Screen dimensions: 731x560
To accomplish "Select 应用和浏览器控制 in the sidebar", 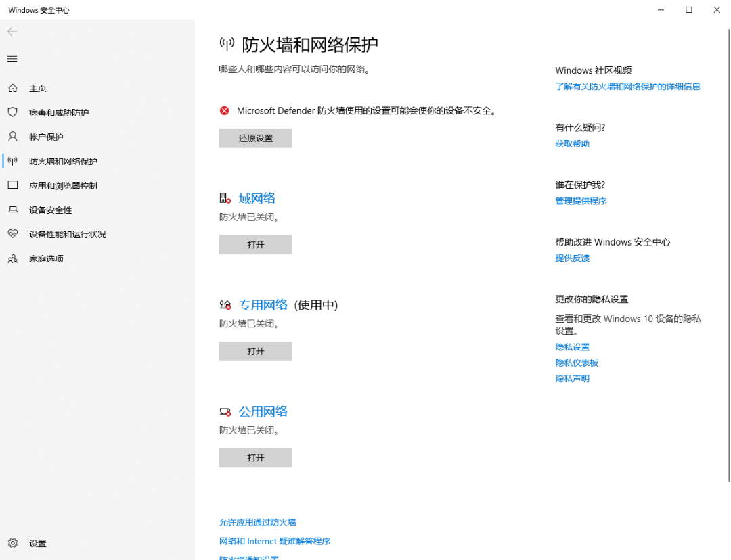I will point(63,185).
